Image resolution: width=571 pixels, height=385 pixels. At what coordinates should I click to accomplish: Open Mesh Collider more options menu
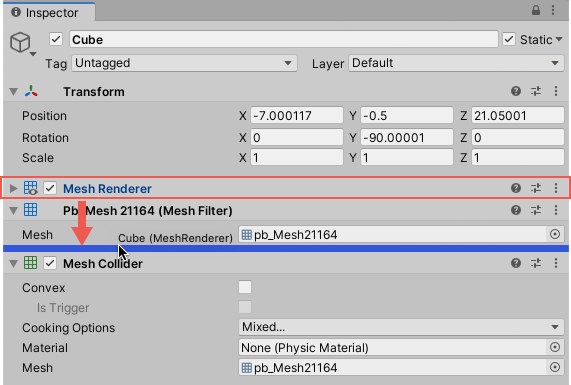(x=556, y=263)
